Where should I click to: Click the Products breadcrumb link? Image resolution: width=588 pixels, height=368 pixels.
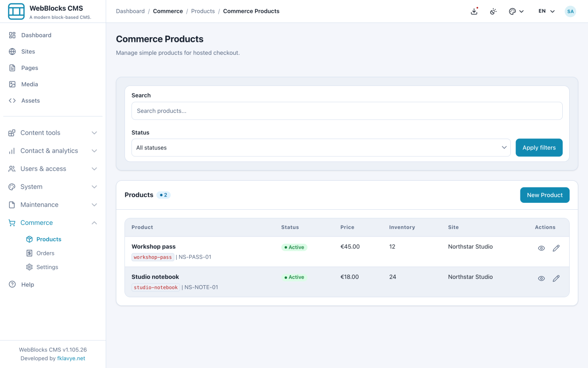tap(203, 11)
